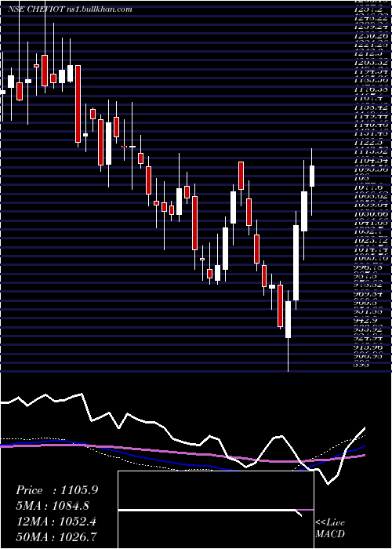Image resolution: width=392 pixels, height=549 pixels.
Task: Click the NSE CHEVIOT ns1.bullkhan.com chart title
Action: coord(70,9)
